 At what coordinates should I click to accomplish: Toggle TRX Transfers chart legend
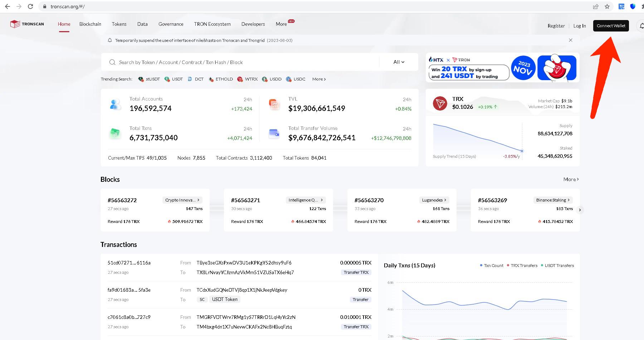pos(522,266)
